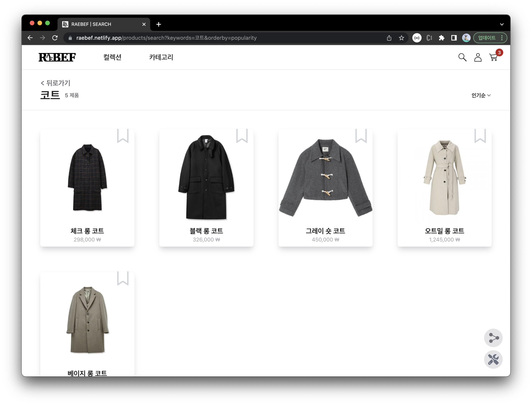Click the share page icon in address bar
Screen dimensions: 532x405
pyautogui.click(x=389, y=38)
